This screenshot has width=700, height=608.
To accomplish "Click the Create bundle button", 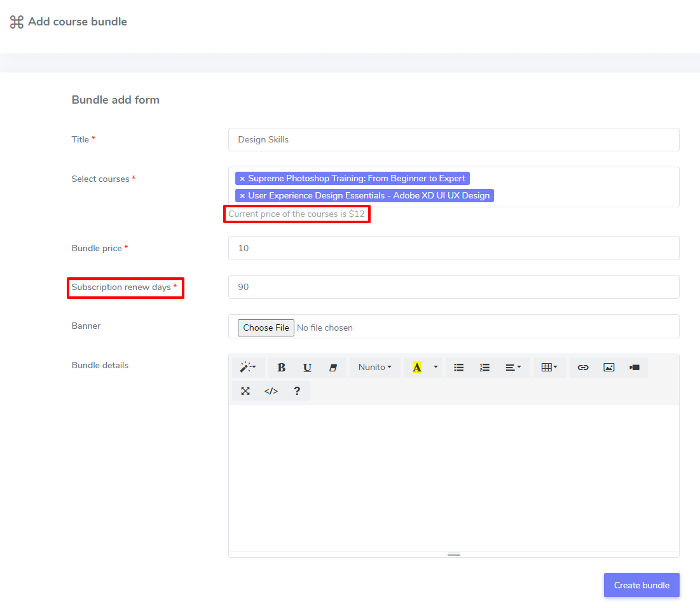I will tap(641, 585).
